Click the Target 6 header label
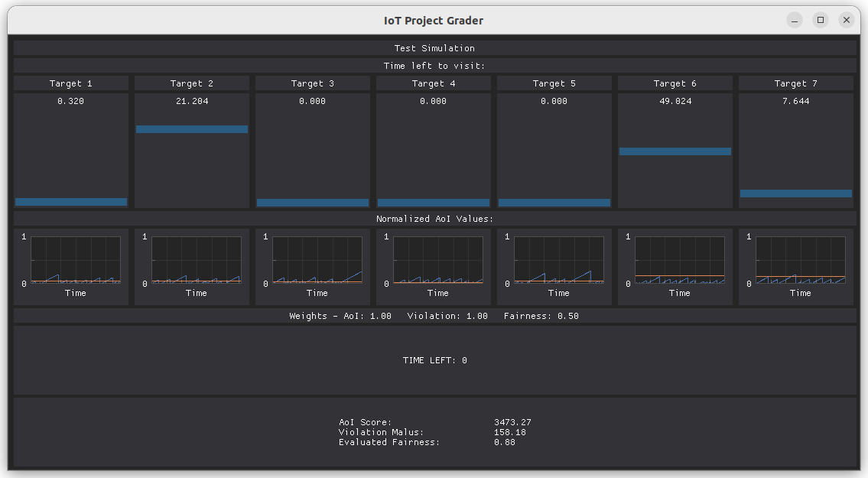The image size is (868, 478). coord(675,83)
